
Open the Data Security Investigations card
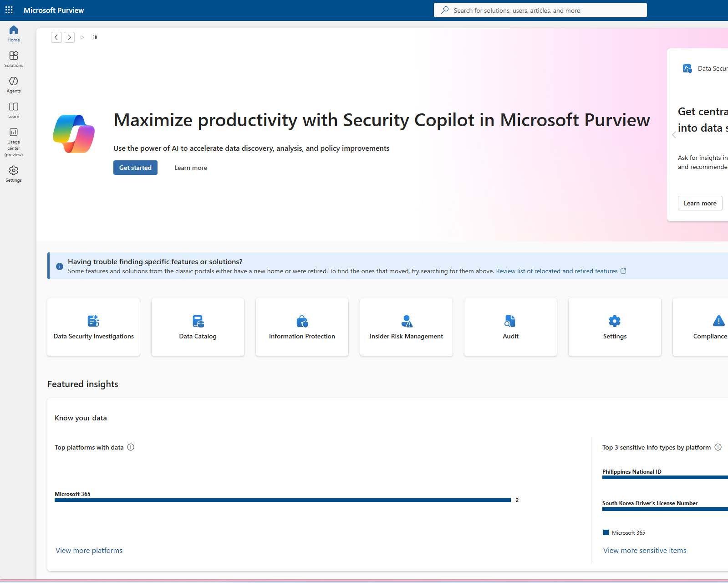(93, 327)
